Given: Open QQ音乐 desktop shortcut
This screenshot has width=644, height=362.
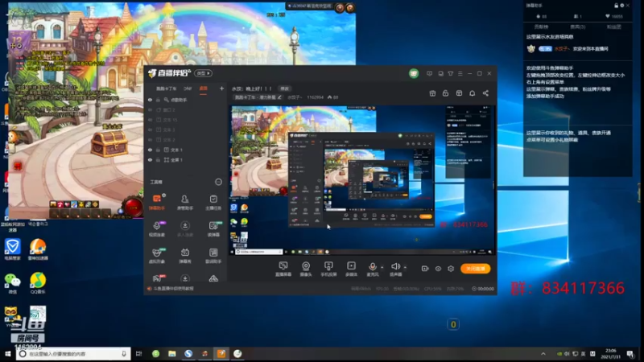Looking at the screenshot, I should click(38, 283).
